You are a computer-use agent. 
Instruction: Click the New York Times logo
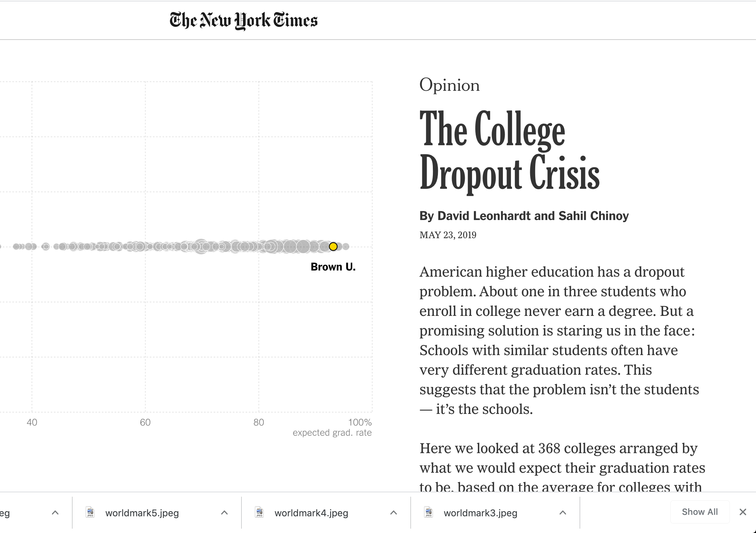pyautogui.click(x=243, y=20)
